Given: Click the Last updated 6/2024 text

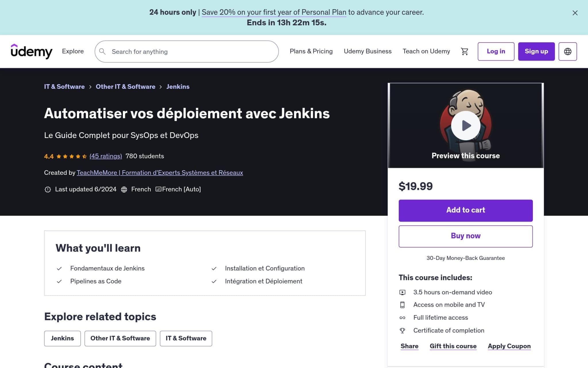Looking at the screenshot, I should click(x=86, y=189).
